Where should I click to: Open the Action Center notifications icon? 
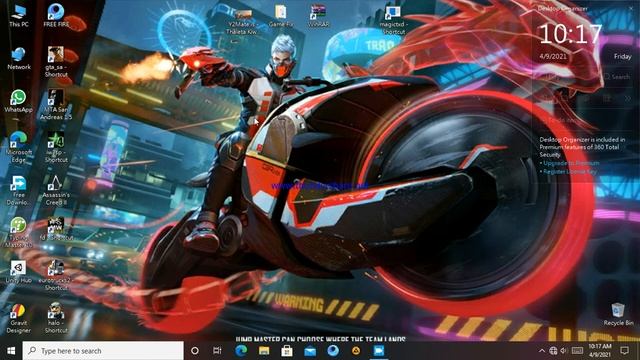[624, 351]
